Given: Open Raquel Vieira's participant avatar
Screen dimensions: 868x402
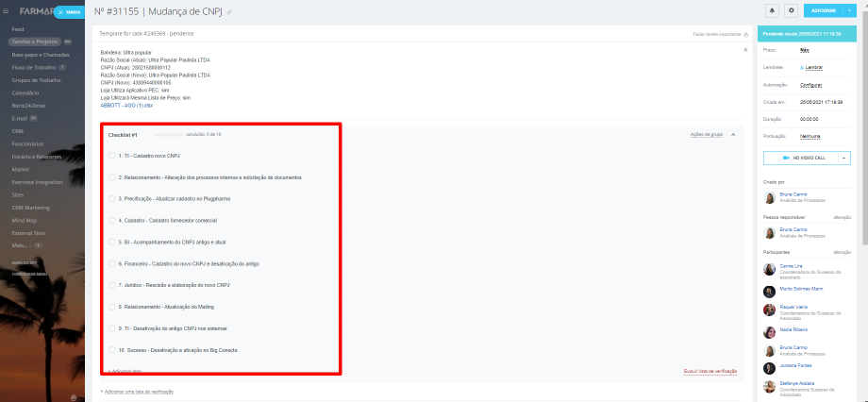Looking at the screenshot, I should [770, 310].
